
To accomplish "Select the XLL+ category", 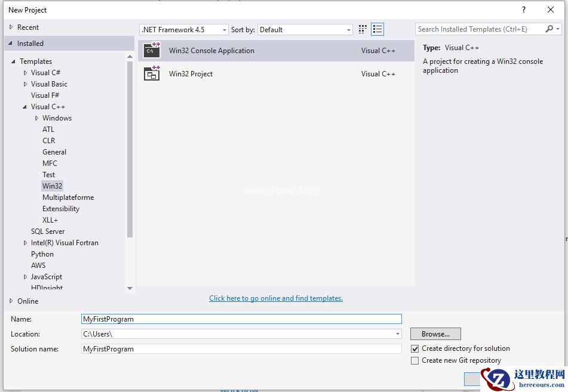I will (50, 220).
